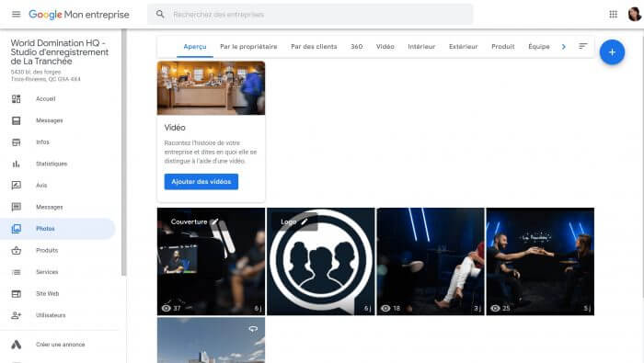
Task: Switch to Par le propriétaire tab
Action: point(248,47)
